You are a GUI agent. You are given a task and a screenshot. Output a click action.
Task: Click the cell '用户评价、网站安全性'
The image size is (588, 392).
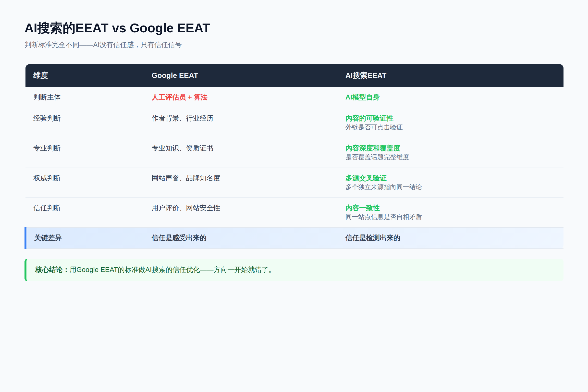pyautogui.click(x=186, y=208)
